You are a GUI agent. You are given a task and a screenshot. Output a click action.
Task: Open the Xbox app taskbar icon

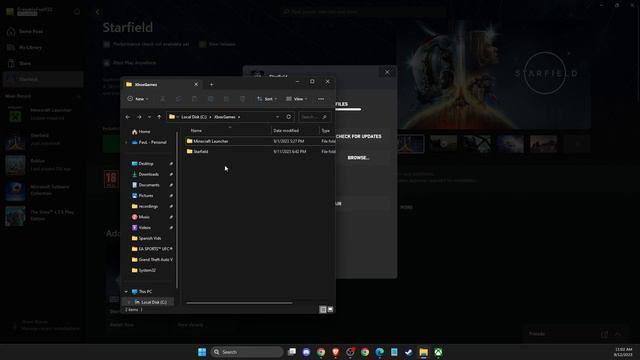pos(438,352)
